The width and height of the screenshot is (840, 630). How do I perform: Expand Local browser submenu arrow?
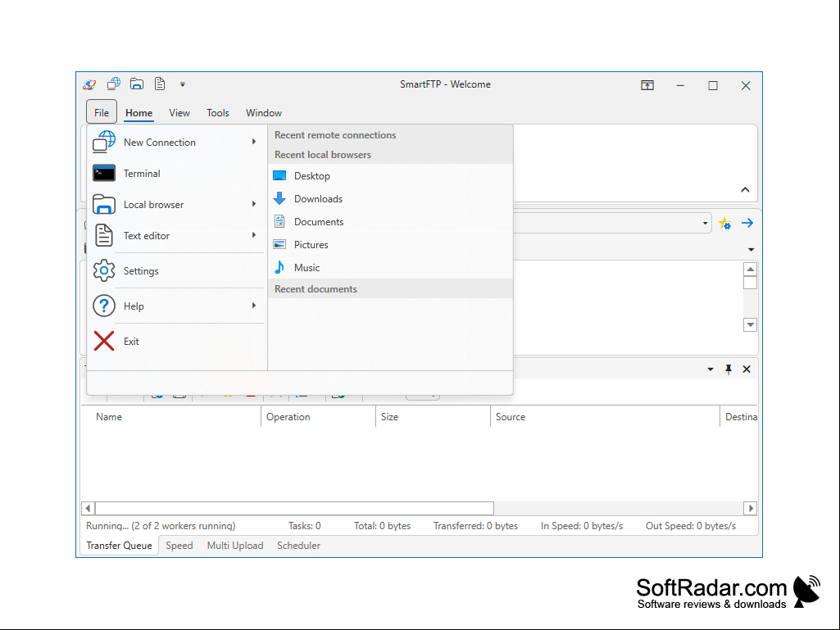click(254, 204)
